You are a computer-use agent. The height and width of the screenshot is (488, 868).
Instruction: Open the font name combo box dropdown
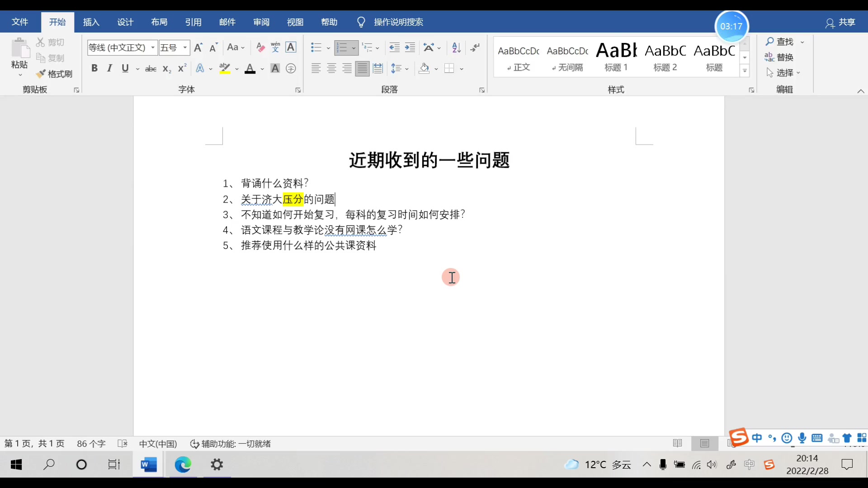point(153,47)
